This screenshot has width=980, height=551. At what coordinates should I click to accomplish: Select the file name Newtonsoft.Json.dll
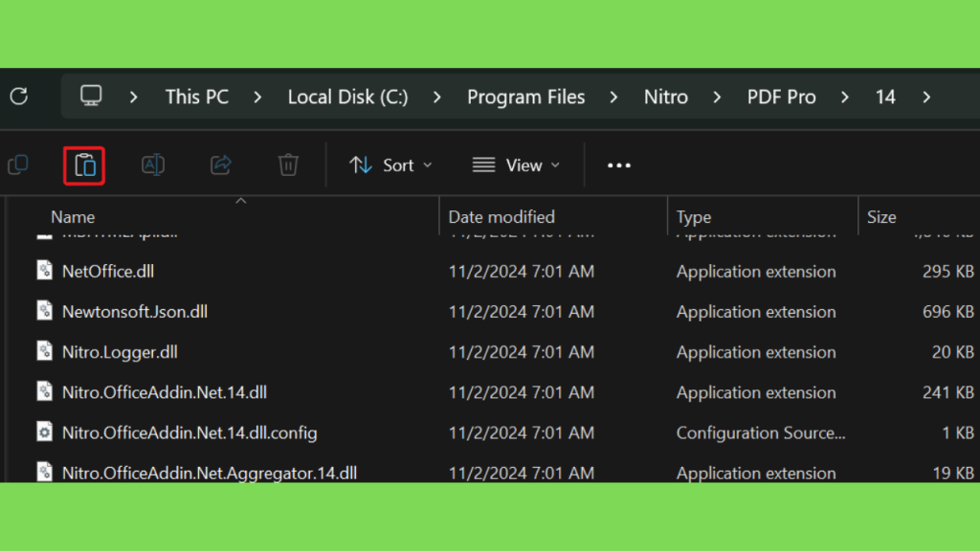tap(134, 312)
